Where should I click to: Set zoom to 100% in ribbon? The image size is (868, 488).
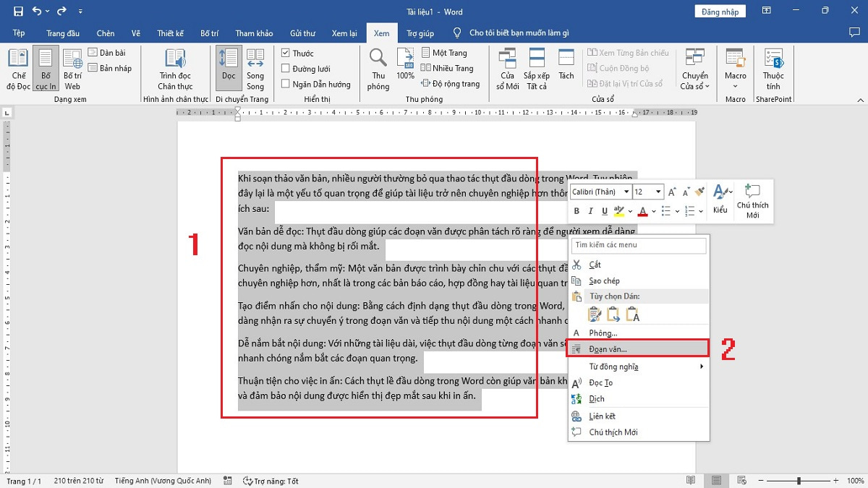405,65
